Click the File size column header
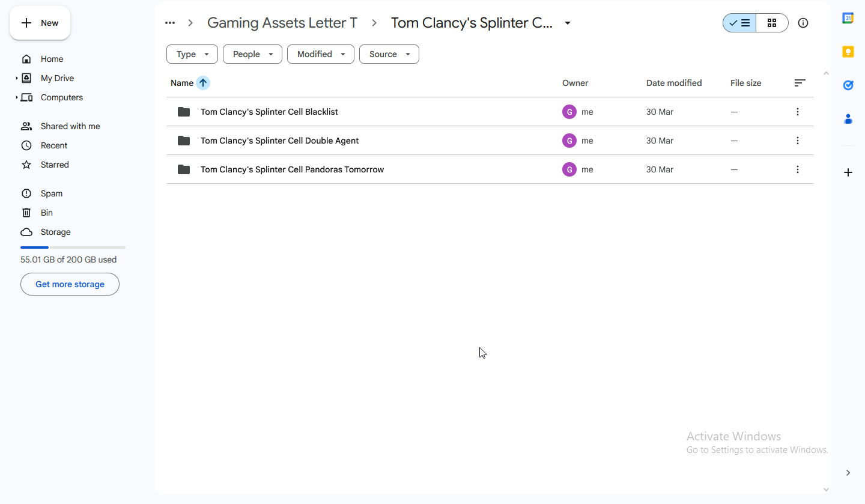Screen dimensions: 865x504 (746, 83)
